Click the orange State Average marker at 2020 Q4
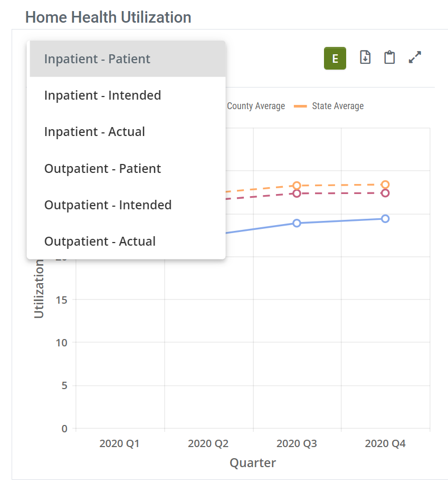Viewport: 448px width, 484px height. (385, 184)
